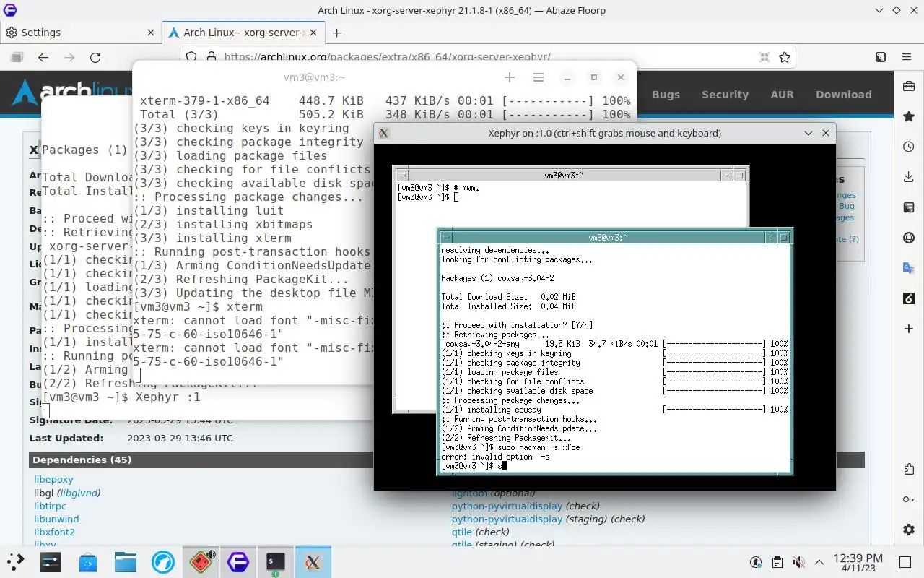924x578 pixels.
Task: Close the Settings tab
Action: [x=150, y=33]
